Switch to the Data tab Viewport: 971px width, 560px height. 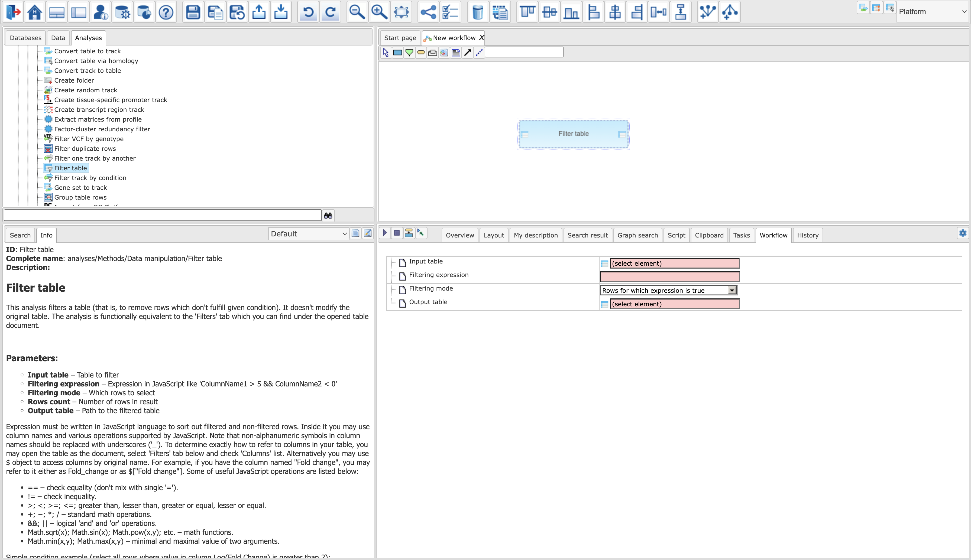(58, 38)
